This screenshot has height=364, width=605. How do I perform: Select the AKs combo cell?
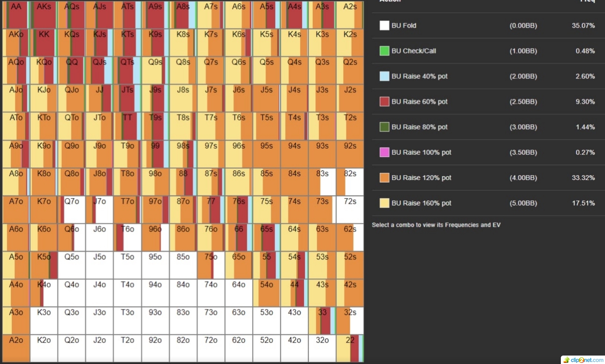point(44,15)
